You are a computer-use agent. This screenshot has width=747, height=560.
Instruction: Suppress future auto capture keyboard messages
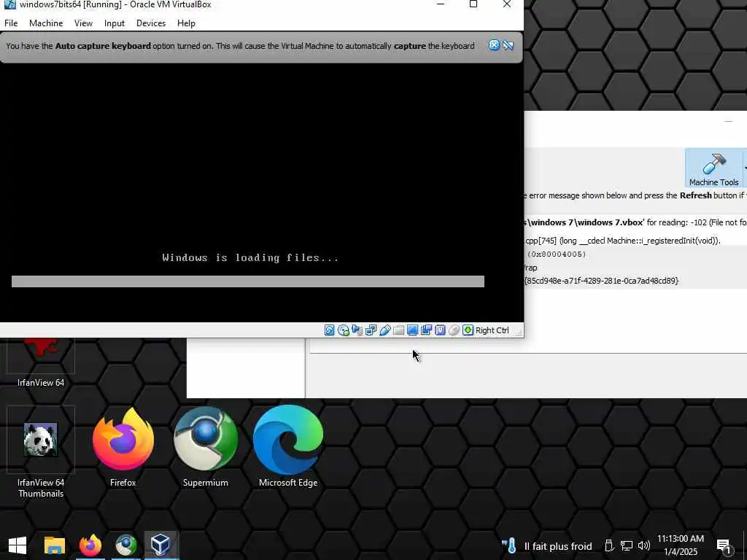[508, 45]
